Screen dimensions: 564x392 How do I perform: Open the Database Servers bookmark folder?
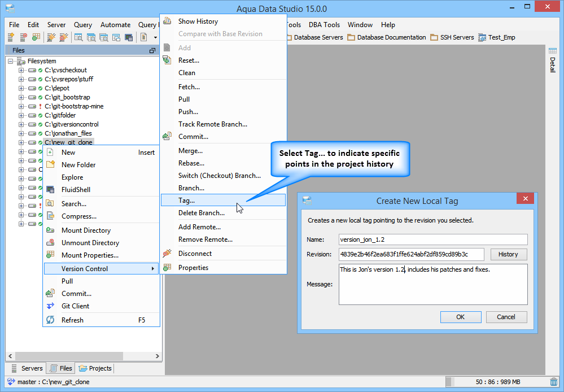(315, 37)
